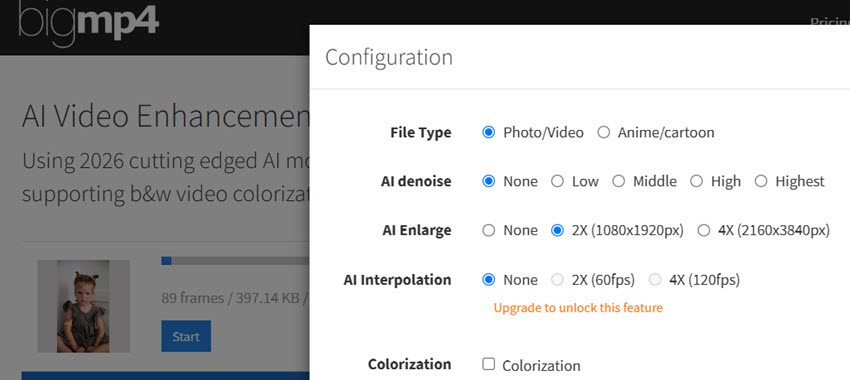Image resolution: width=850 pixels, height=380 pixels.
Task: Set AI Enlarge to None
Action: [488, 230]
